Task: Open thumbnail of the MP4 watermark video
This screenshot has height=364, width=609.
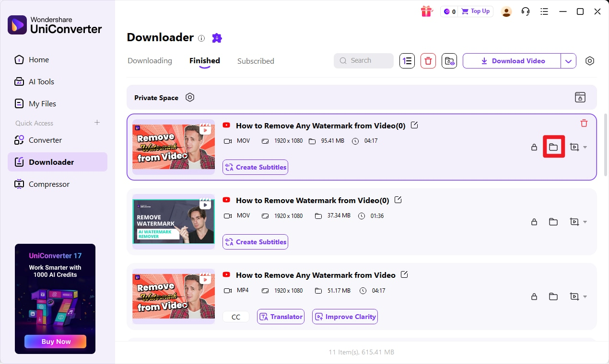Action: tap(174, 296)
